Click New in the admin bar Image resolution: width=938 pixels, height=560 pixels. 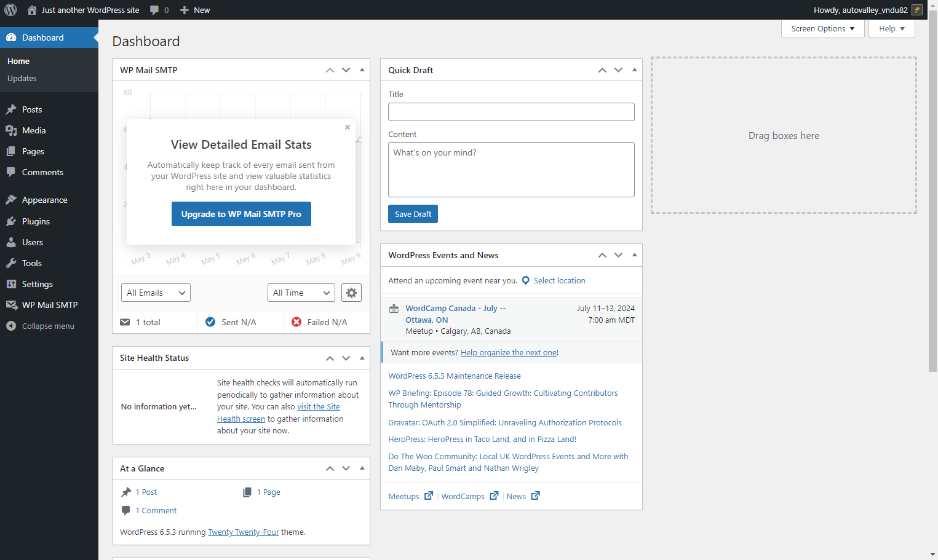195,10
